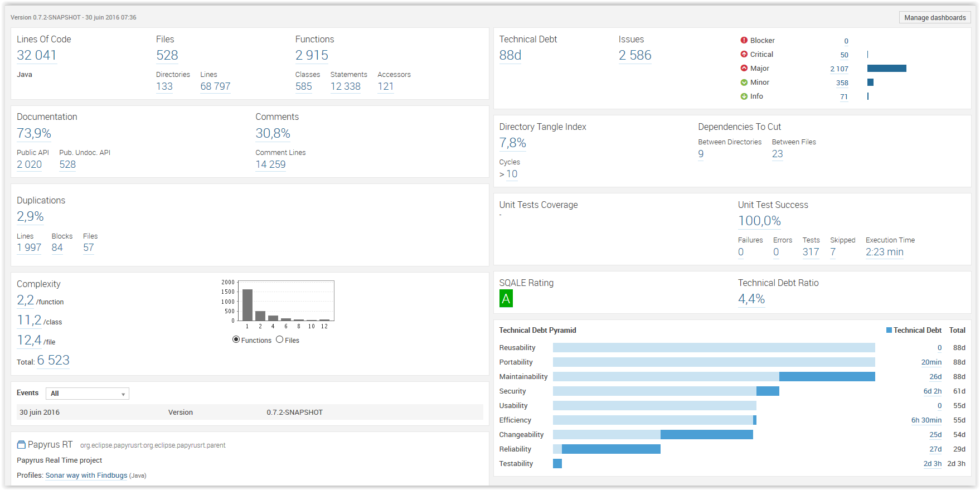Open the 2 107 Major issues count
980x490 pixels.
pos(839,69)
